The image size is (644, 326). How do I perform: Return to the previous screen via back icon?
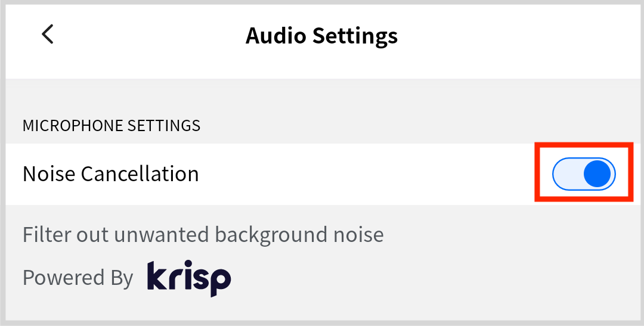[x=48, y=34]
